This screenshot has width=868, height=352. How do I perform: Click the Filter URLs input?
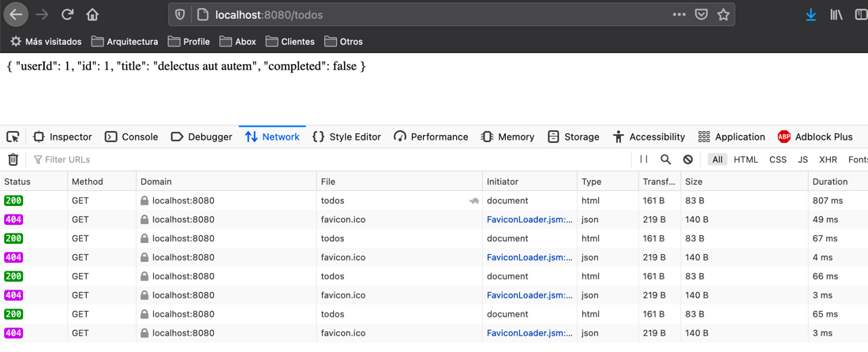click(329, 159)
